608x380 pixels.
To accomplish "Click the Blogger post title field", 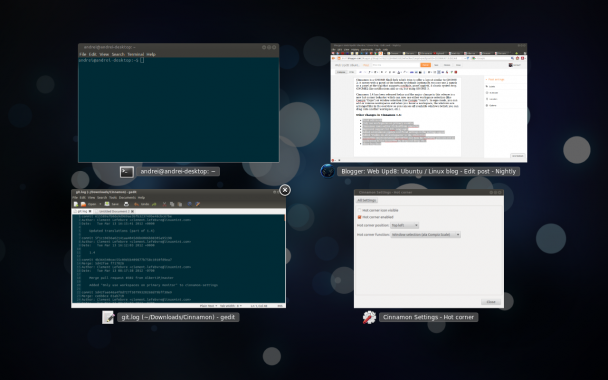I will click(396, 65).
